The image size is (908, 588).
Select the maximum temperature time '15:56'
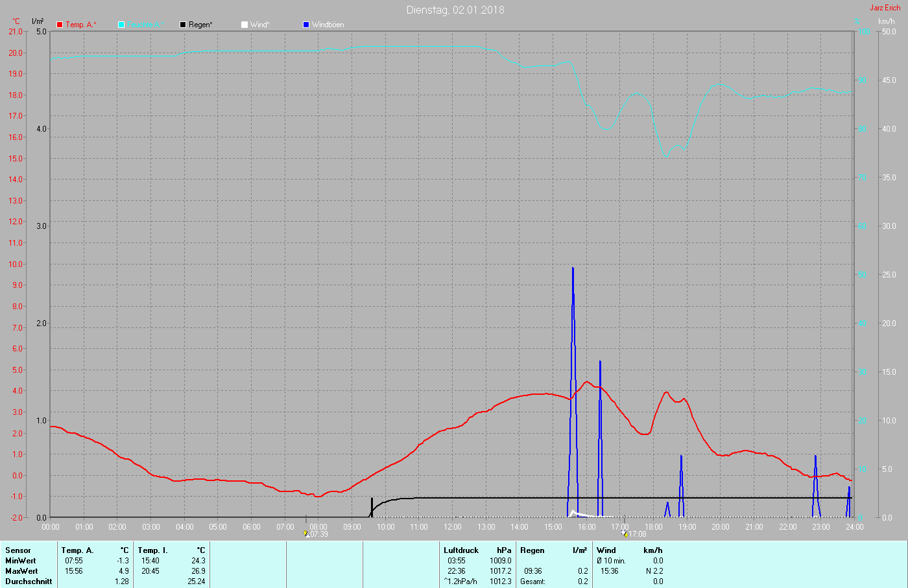tap(74, 571)
